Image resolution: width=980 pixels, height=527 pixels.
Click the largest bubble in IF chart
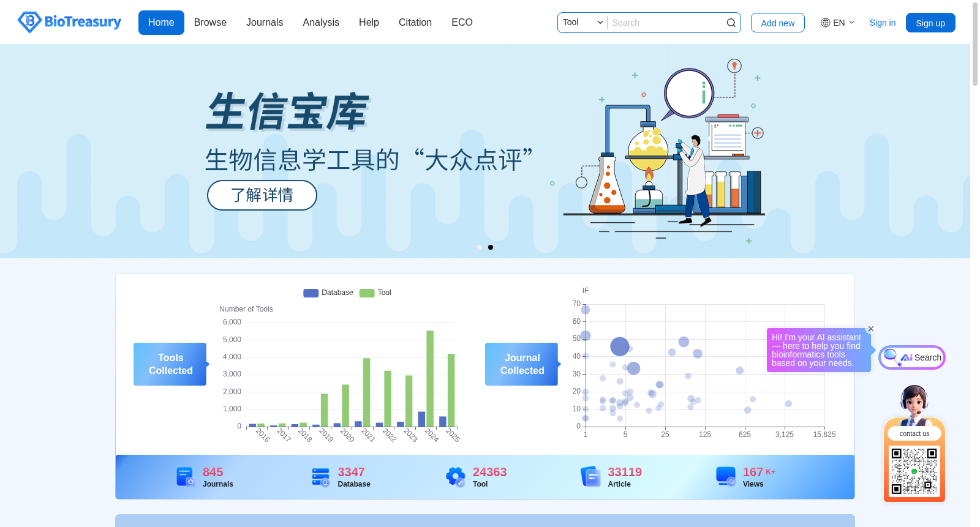tap(620, 346)
